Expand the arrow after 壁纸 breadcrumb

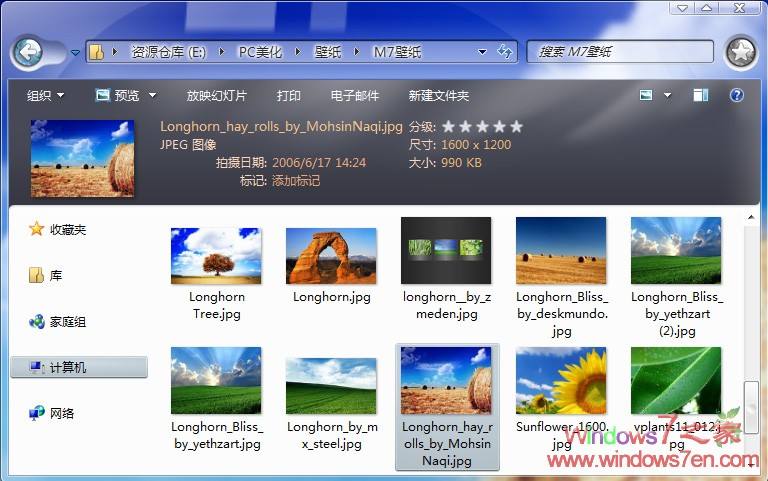click(357, 51)
